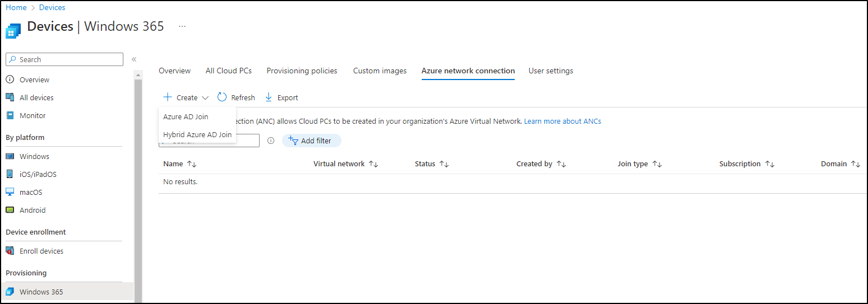
Task: Click the Export download arrow icon
Action: [269, 97]
